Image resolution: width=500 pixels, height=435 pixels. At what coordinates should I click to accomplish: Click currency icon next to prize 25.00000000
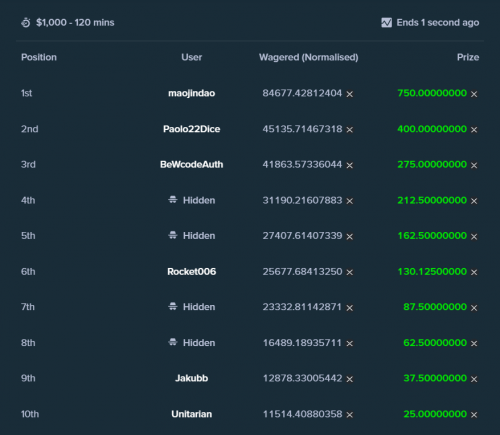(x=474, y=415)
